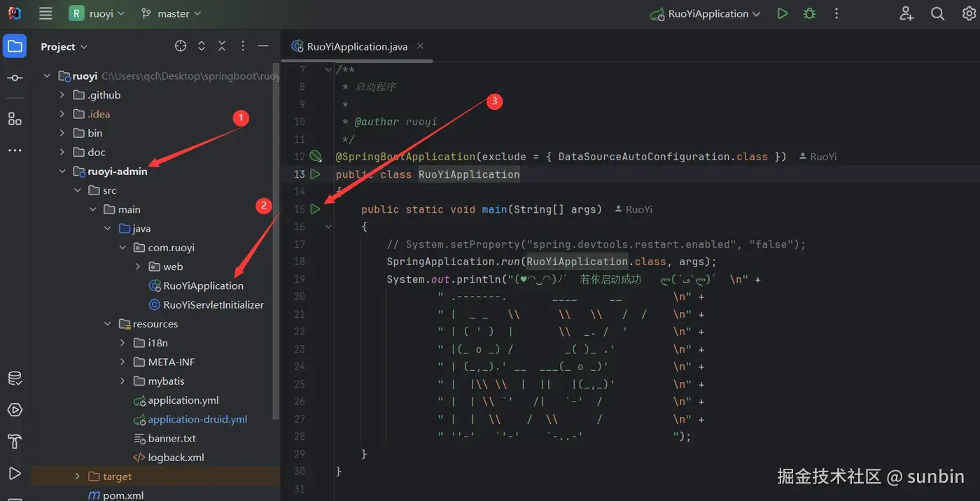Run main method via line 15 gutter arrow

[x=316, y=209]
